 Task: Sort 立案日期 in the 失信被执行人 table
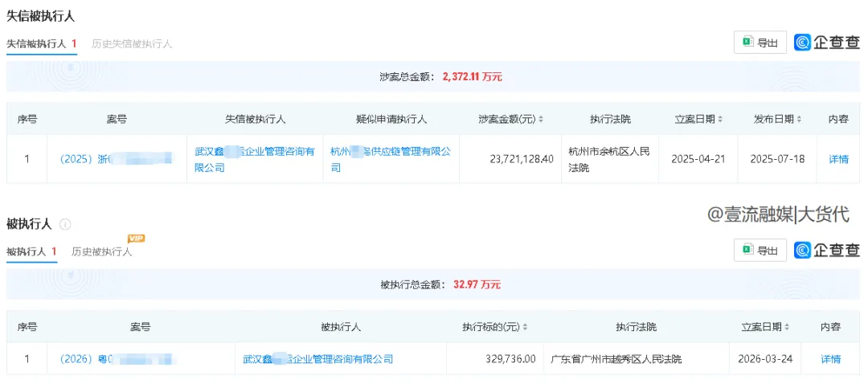719,119
